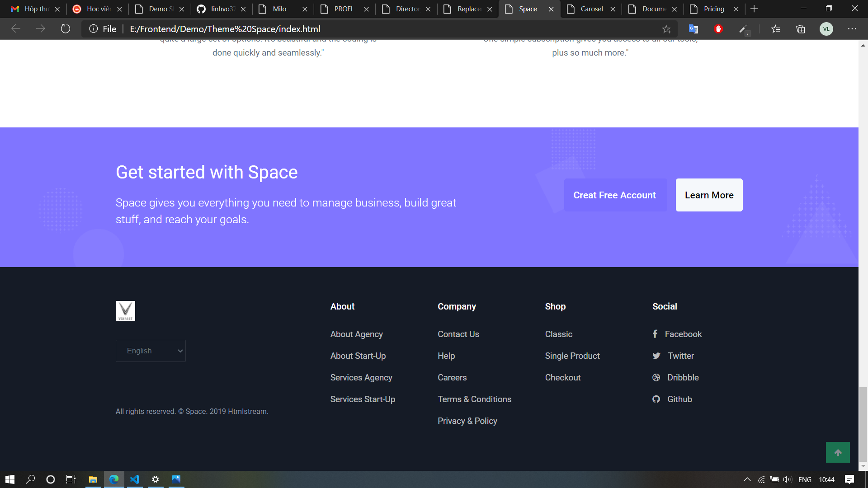868x488 pixels.
Task: Click the green scroll-to-top arrow button
Action: 838,452
